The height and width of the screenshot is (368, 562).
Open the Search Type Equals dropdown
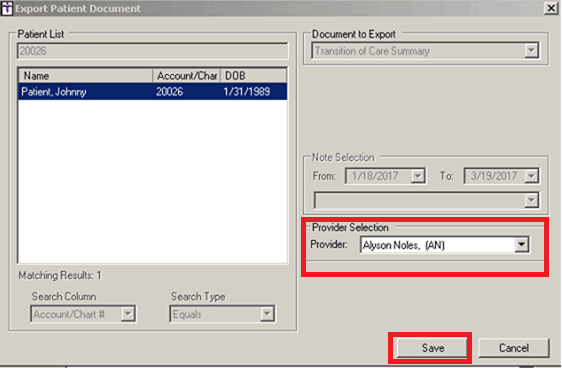(222, 314)
